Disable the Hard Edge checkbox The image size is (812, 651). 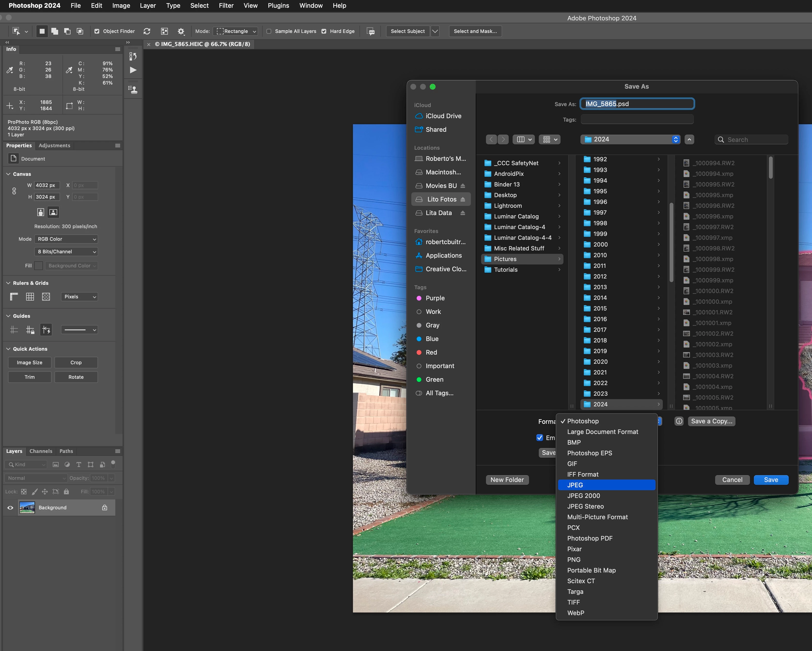pyautogui.click(x=324, y=31)
